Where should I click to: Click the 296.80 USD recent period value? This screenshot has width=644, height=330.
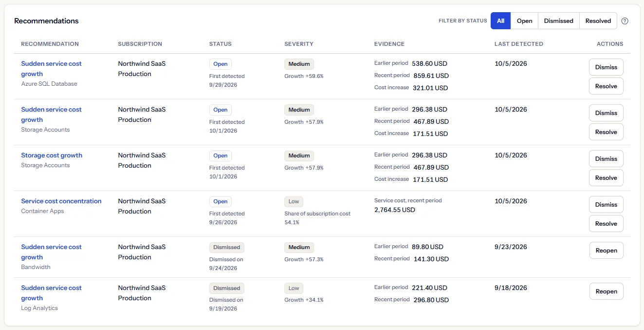coord(431,300)
